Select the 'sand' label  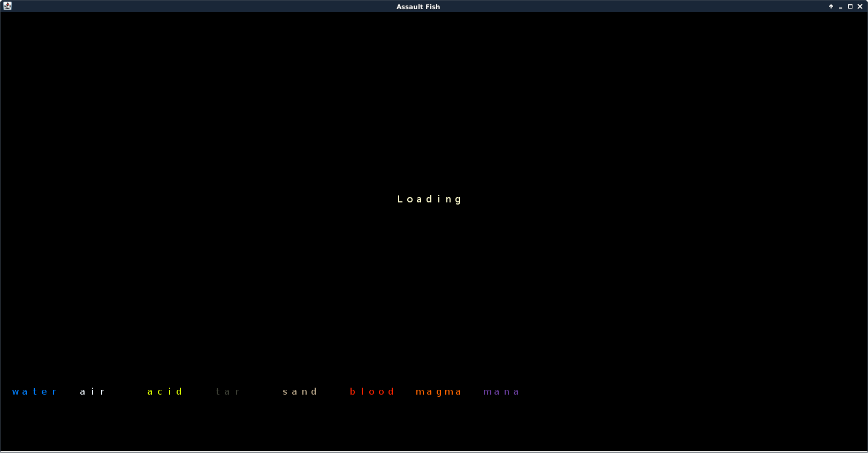[300, 392]
